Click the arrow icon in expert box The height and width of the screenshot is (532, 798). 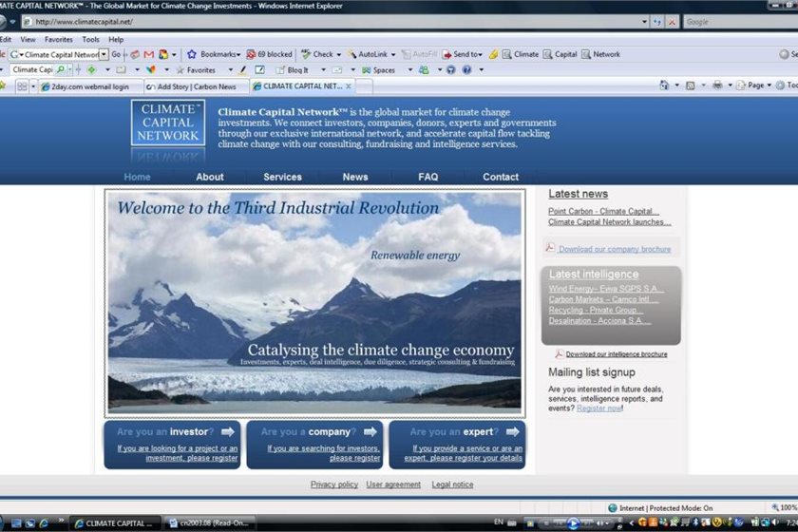511,431
